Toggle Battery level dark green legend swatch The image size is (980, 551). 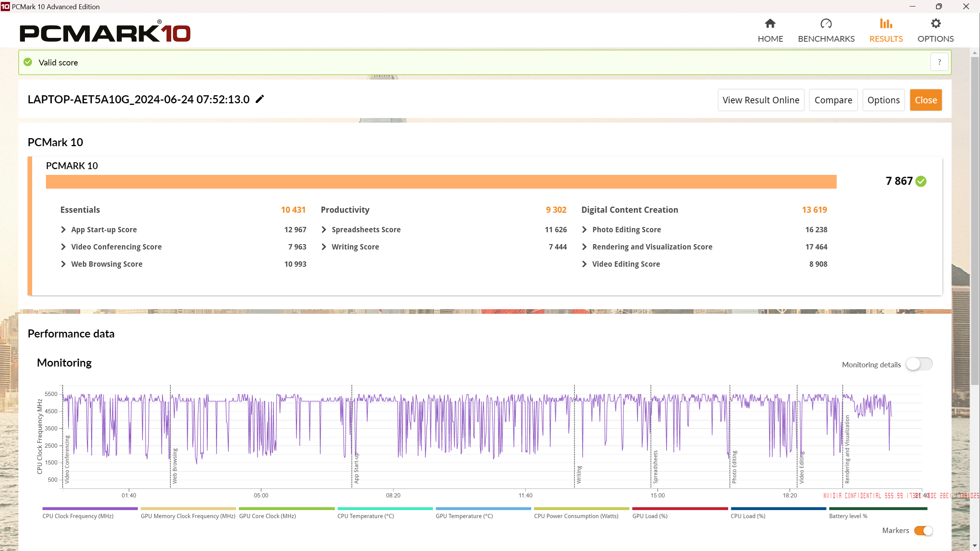[x=878, y=509]
